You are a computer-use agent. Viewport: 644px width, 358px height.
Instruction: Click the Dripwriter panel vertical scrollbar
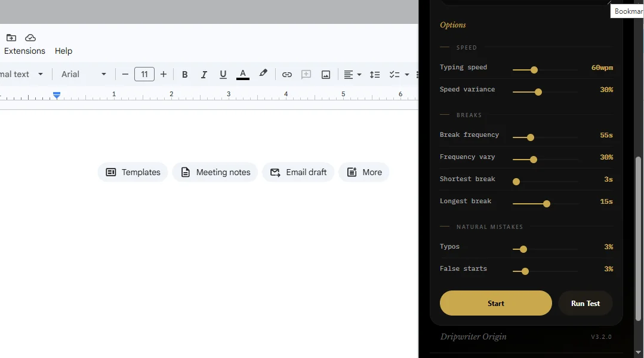pyautogui.click(x=638, y=238)
